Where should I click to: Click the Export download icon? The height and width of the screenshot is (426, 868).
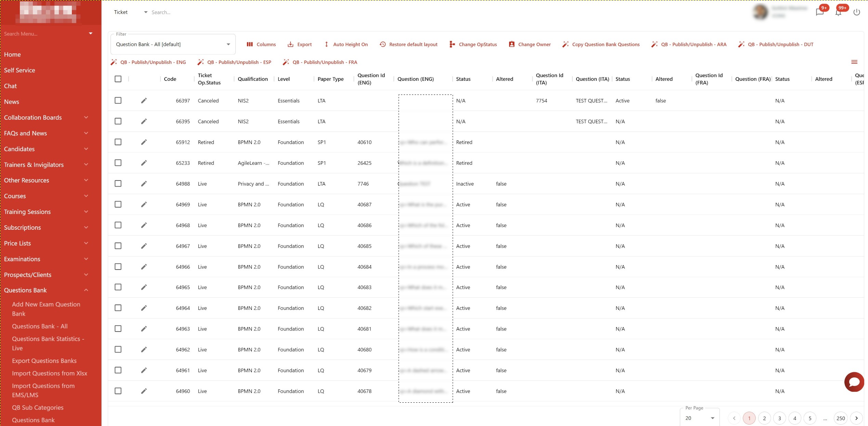point(290,44)
